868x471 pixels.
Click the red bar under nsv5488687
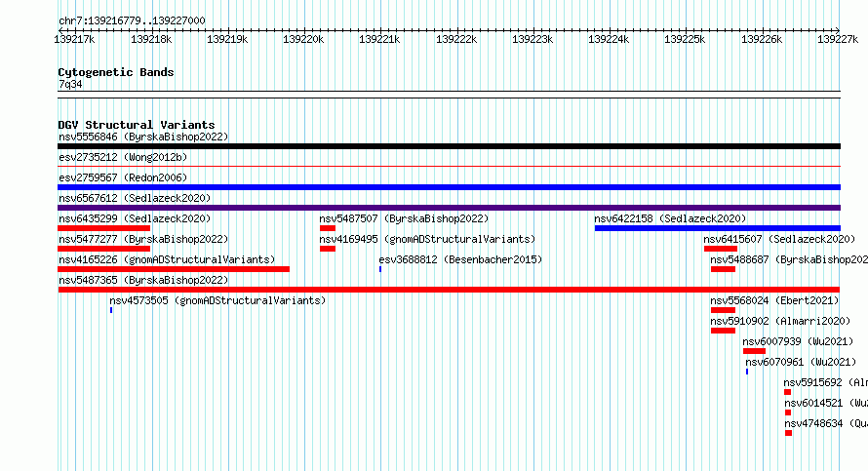tap(723, 269)
